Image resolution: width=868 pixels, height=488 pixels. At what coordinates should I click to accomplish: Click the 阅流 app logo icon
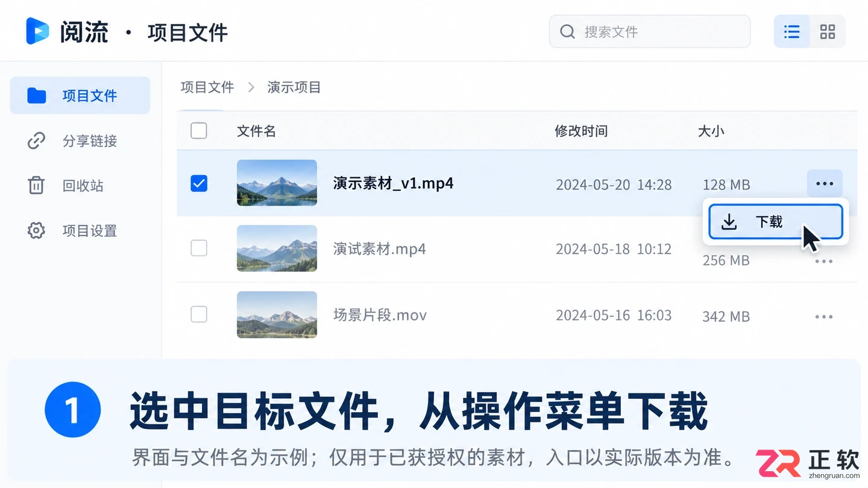pyautogui.click(x=37, y=31)
